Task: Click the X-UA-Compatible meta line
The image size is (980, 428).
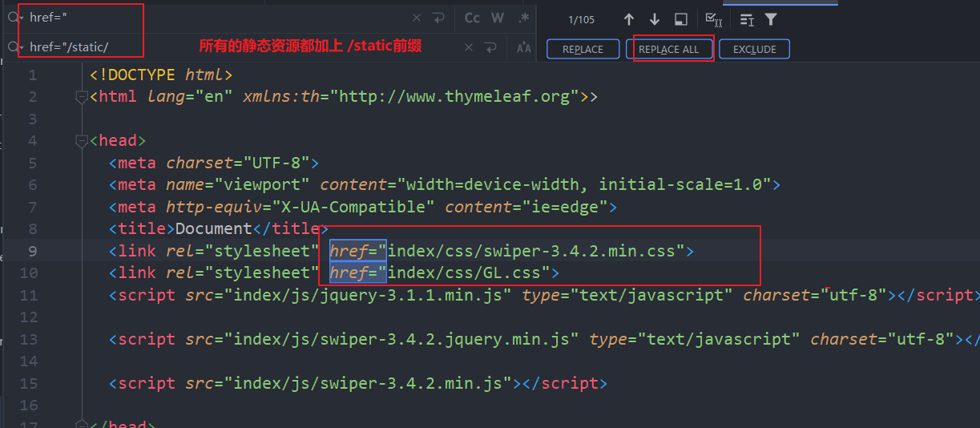Action: (x=363, y=207)
